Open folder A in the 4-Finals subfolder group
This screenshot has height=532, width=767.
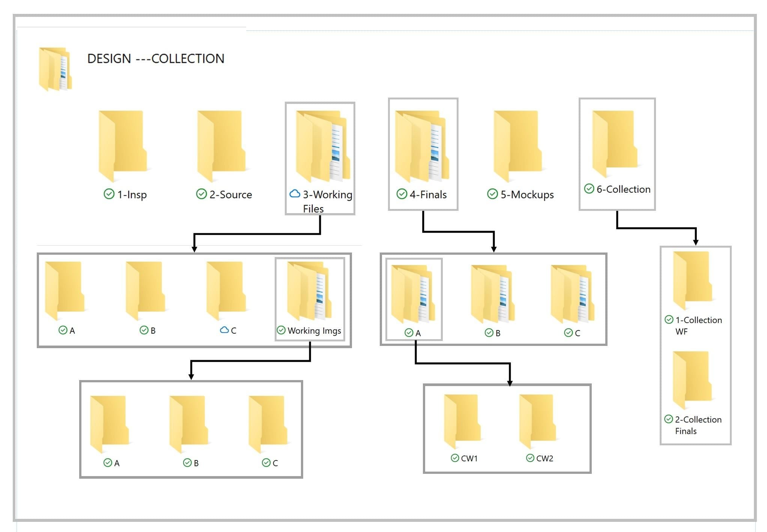413,294
